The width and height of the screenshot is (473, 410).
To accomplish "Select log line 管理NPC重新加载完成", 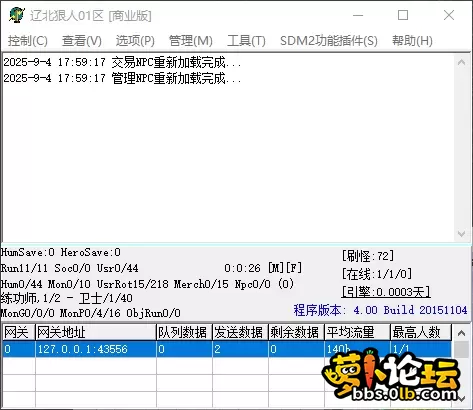I will point(122,78).
